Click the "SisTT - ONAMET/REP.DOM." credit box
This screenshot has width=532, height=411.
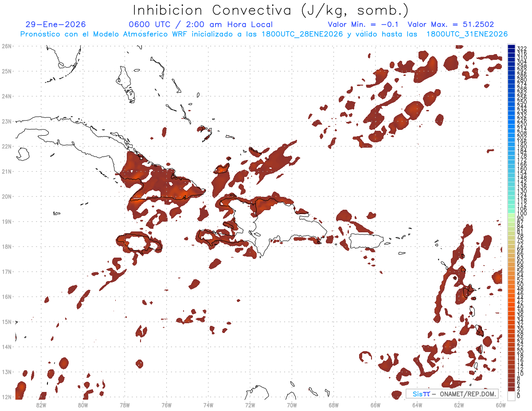(452, 394)
